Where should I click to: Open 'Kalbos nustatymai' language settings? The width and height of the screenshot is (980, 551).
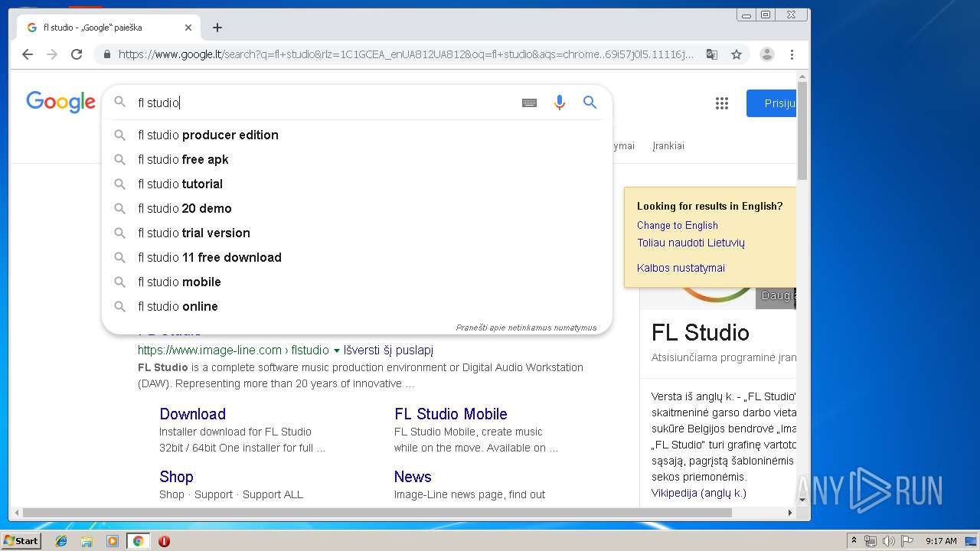pyautogui.click(x=681, y=268)
